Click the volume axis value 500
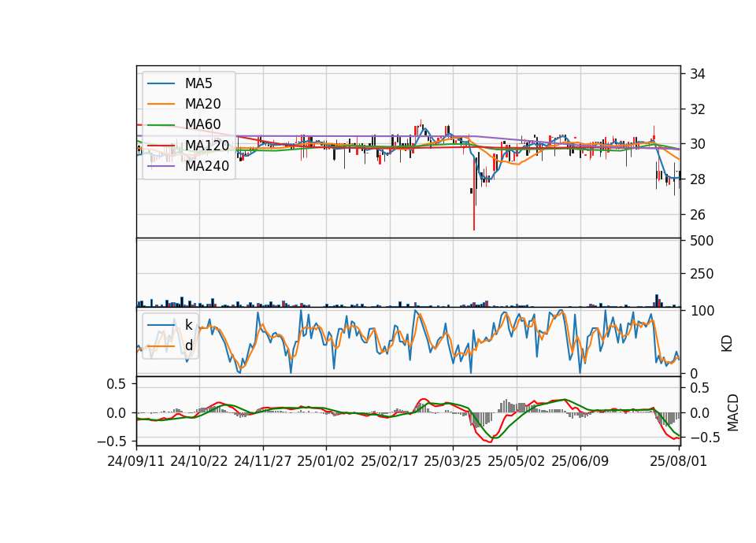Image resolution: width=756 pixels, height=543 pixels. coord(702,241)
